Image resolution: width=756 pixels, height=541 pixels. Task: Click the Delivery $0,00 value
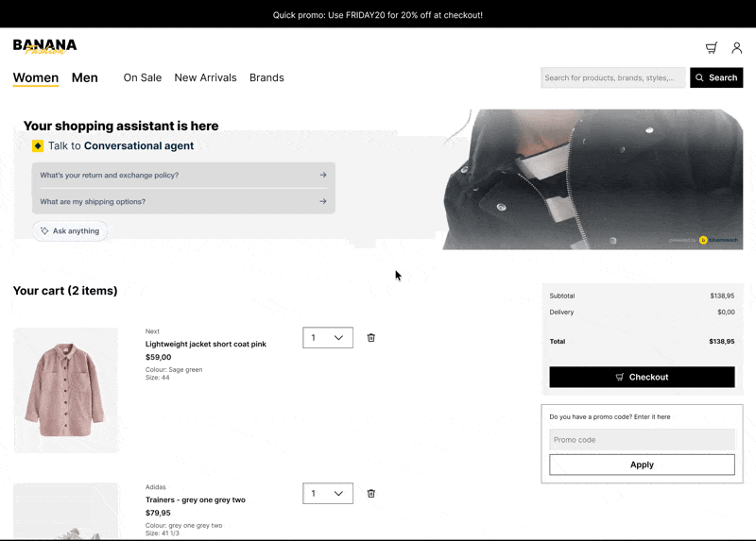click(726, 312)
